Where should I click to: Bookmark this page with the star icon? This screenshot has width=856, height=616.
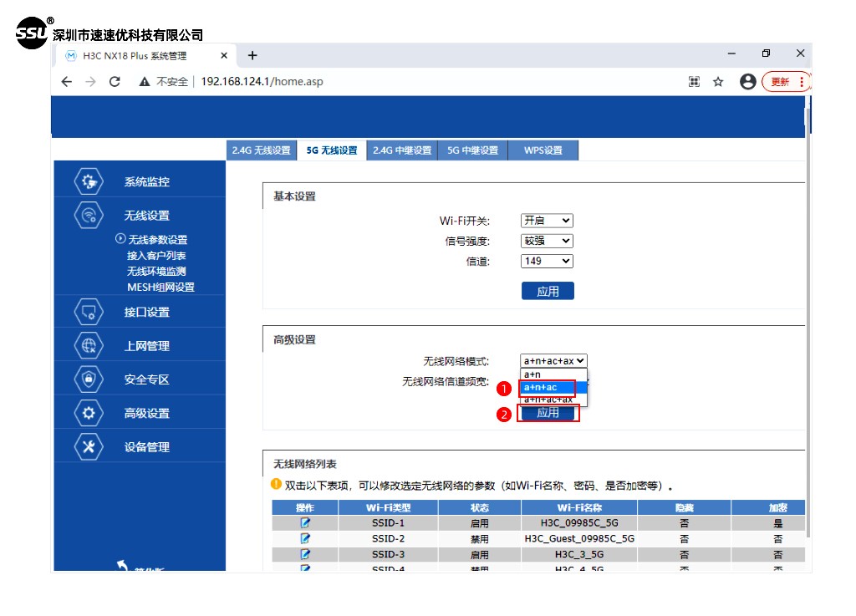coord(718,82)
